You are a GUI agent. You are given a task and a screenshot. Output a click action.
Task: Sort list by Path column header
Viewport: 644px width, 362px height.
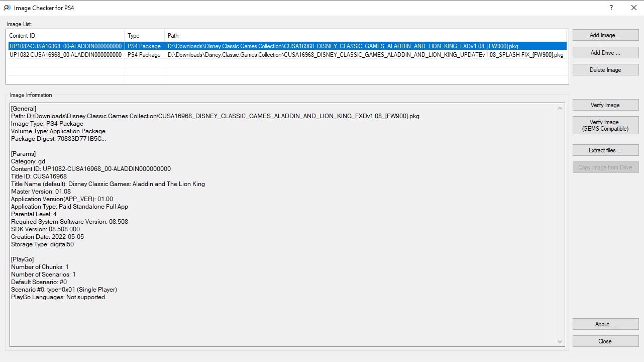tap(367, 36)
